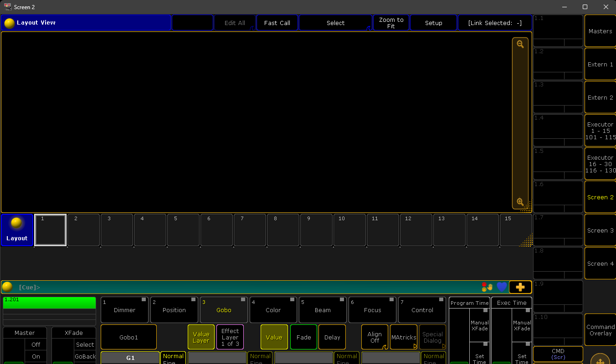Click the Program Time fader column
Viewport: 616px width, 364px height.
tap(459, 336)
